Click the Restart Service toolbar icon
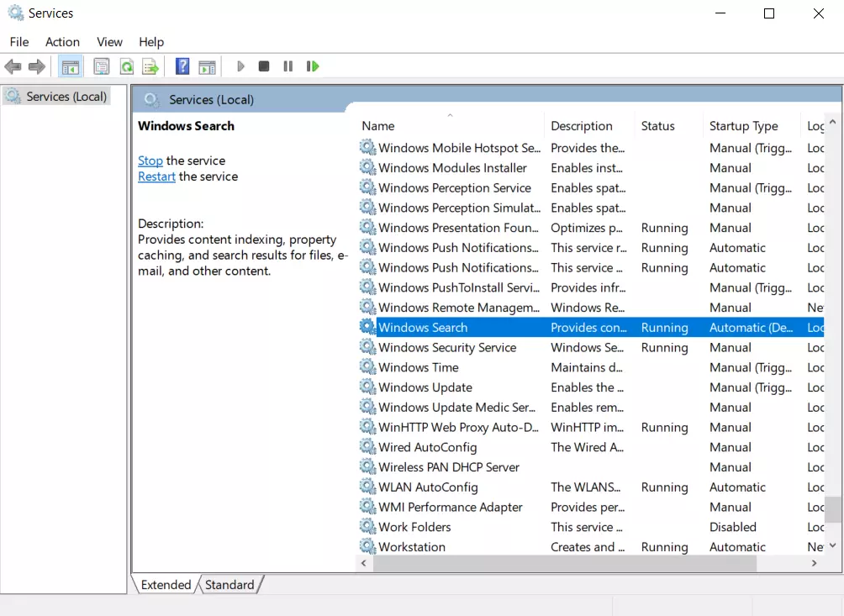 pyautogui.click(x=313, y=66)
